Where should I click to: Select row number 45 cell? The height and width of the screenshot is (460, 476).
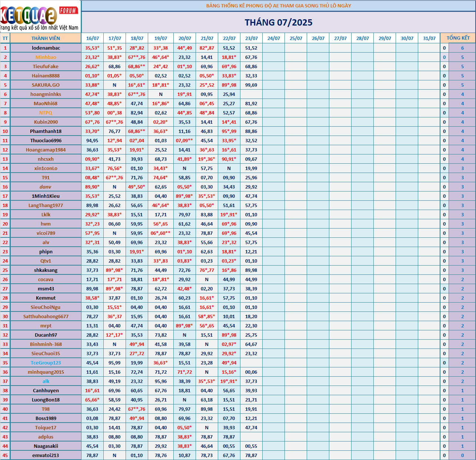(5, 455)
